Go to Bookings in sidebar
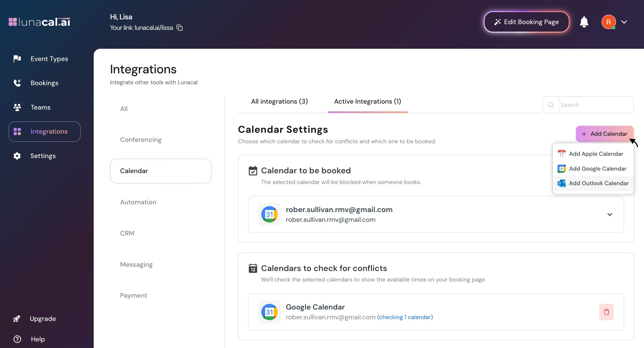This screenshot has height=348, width=644. (x=44, y=83)
